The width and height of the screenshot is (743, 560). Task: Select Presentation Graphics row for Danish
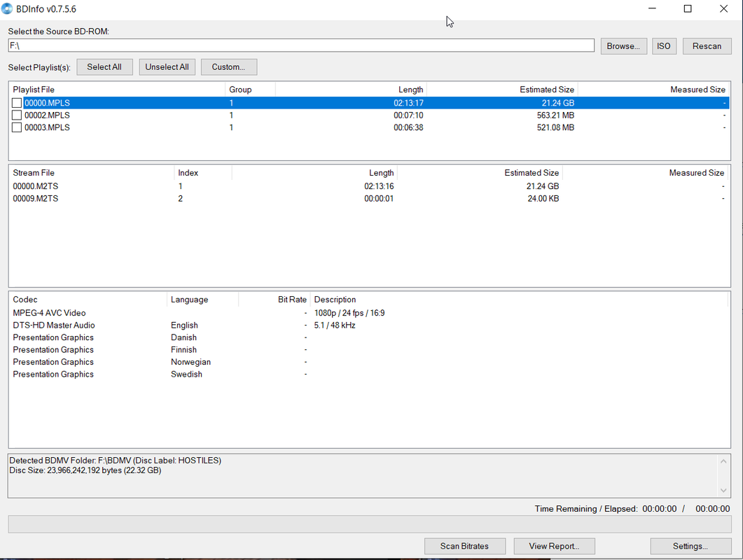[x=369, y=337]
